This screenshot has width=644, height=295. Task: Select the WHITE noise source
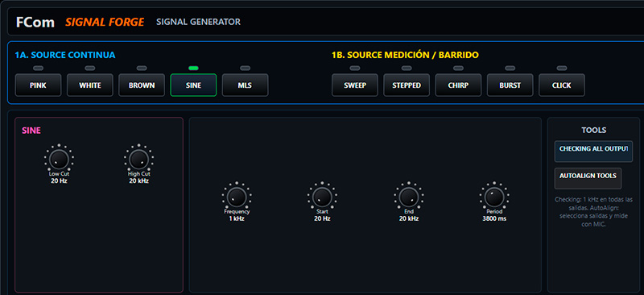[x=90, y=85]
